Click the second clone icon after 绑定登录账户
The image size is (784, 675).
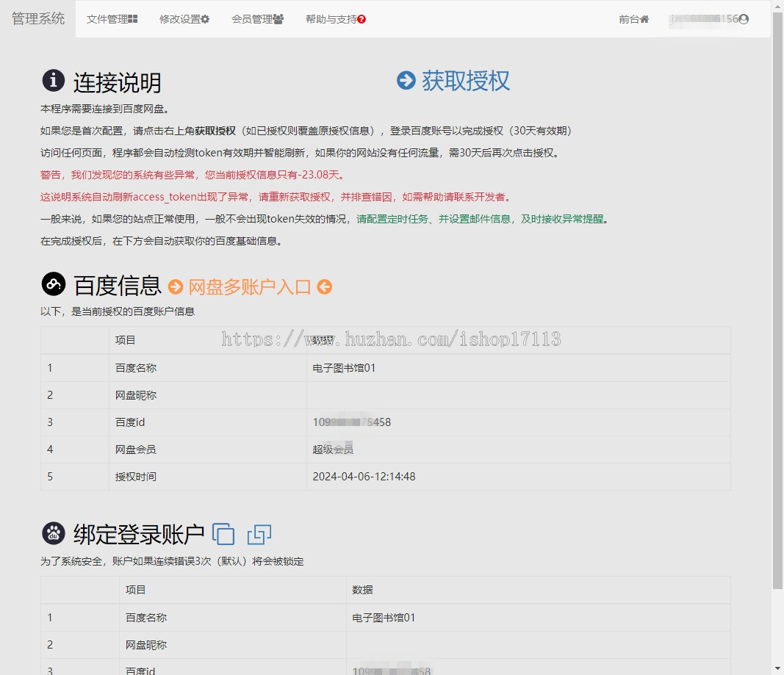259,534
